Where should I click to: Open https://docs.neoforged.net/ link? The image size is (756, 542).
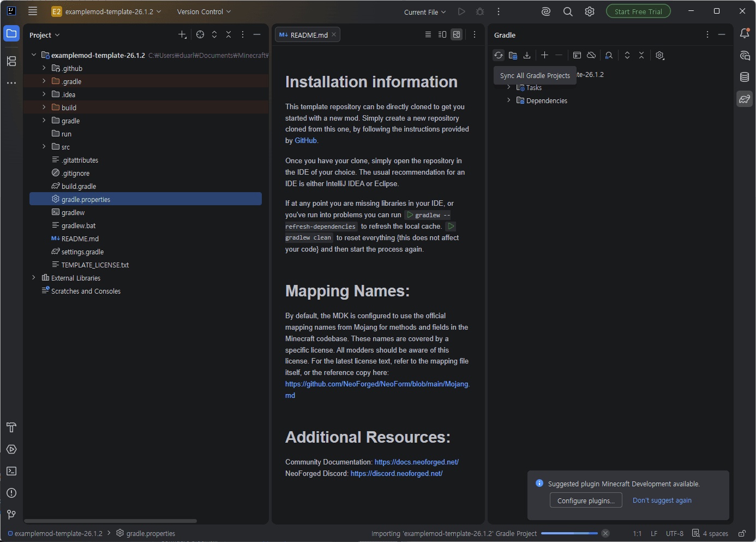(x=417, y=462)
